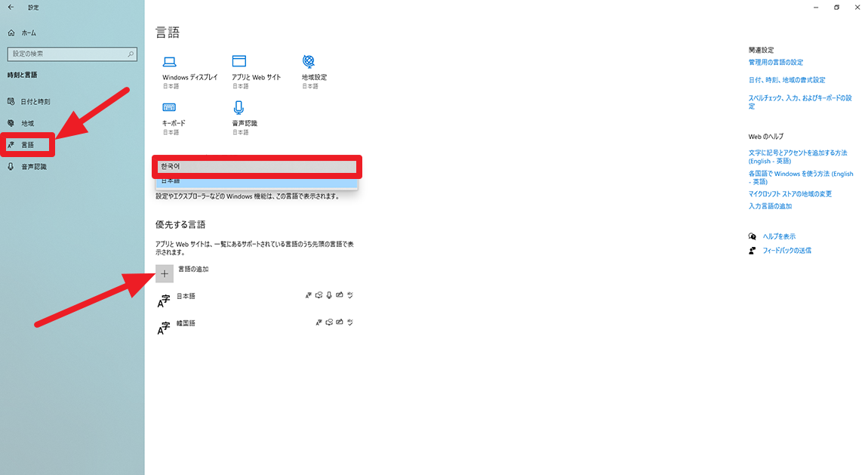The width and height of the screenshot is (868, 475).
Task: Click the speech microphone icon on 日本語 row
Action: (x=329, y=295)
